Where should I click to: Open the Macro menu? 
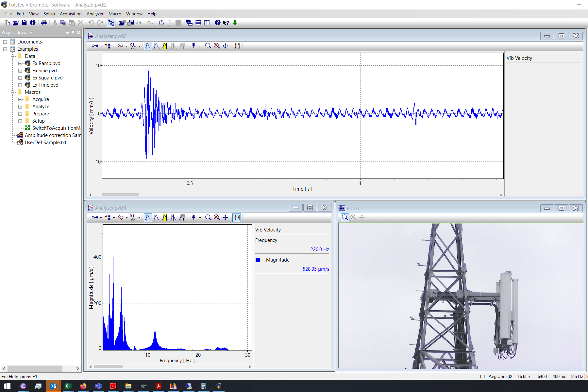tap(115, 14)
